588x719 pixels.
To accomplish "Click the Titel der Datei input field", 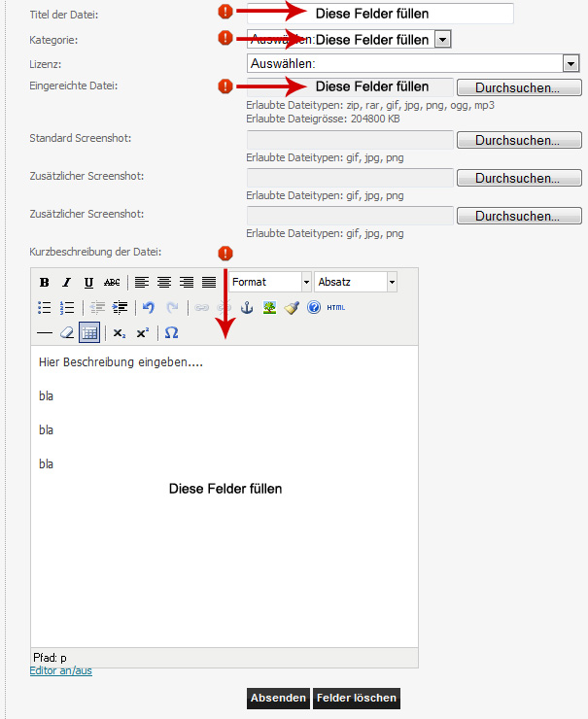I will click(x=379, y=14).
